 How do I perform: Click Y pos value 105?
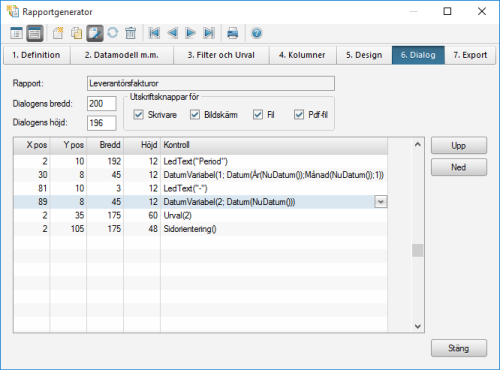(77, 229)
